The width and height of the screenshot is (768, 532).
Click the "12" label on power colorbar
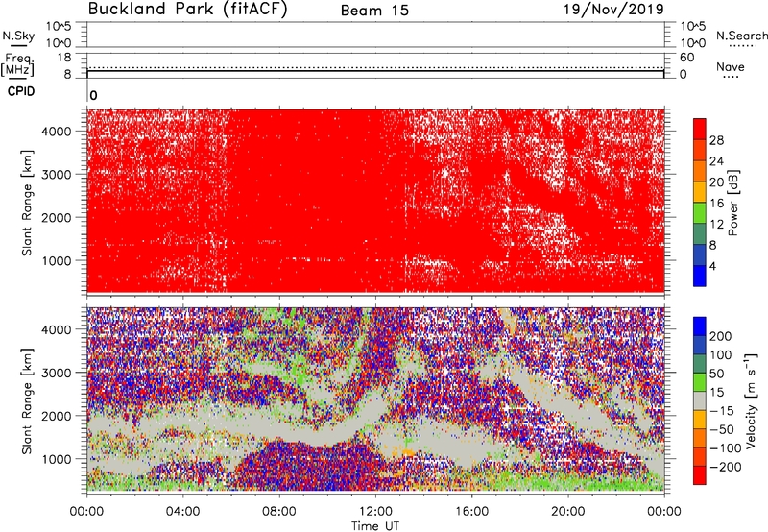click(716, 225)
